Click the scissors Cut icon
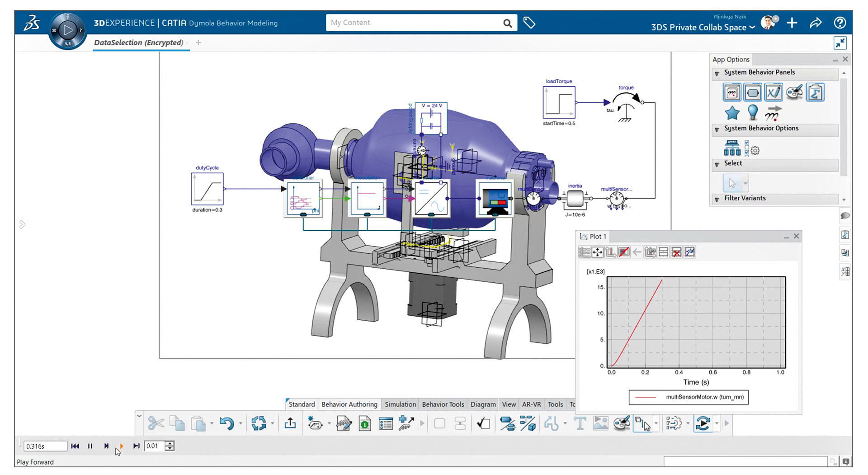Viewport: 868px width, 475px height. (x=156, y=423)
